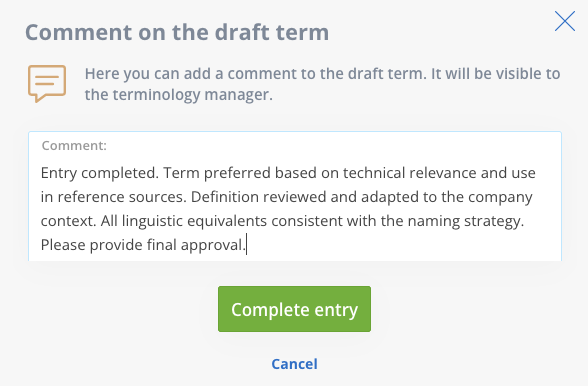
Task: Click the orange speech bubble comment icon
Action: [47, 84]
